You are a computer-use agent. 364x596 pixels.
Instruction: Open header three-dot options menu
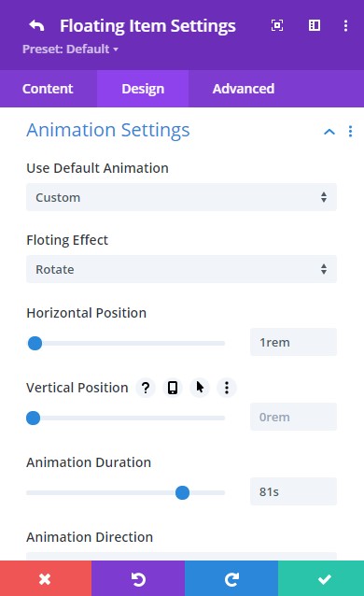pos(345,26)
